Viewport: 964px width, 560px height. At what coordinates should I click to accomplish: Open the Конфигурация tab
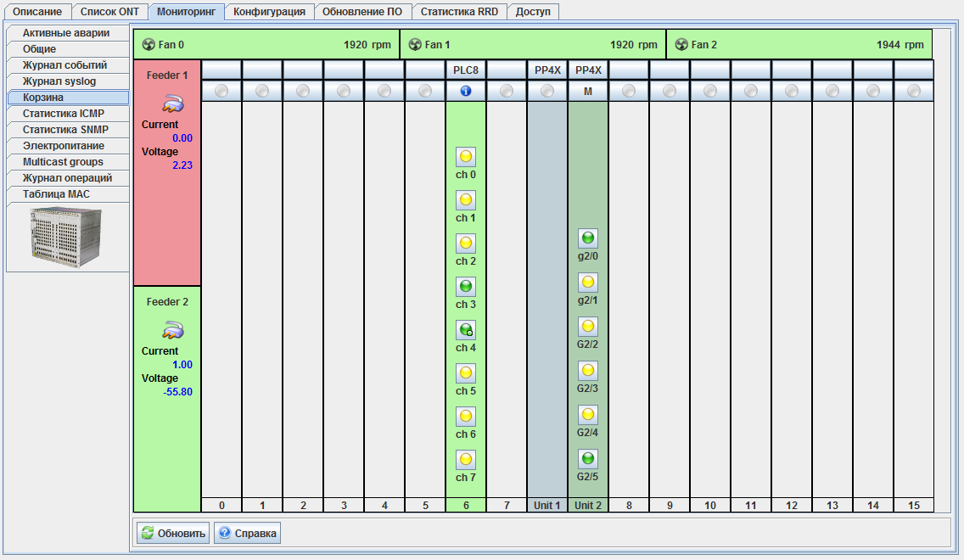(x=269, y=12)
